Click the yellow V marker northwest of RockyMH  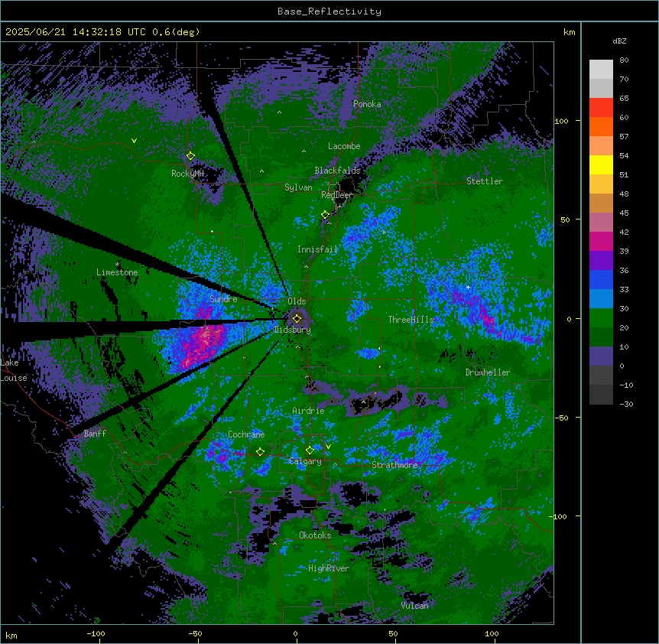click(x=134, y=141)
